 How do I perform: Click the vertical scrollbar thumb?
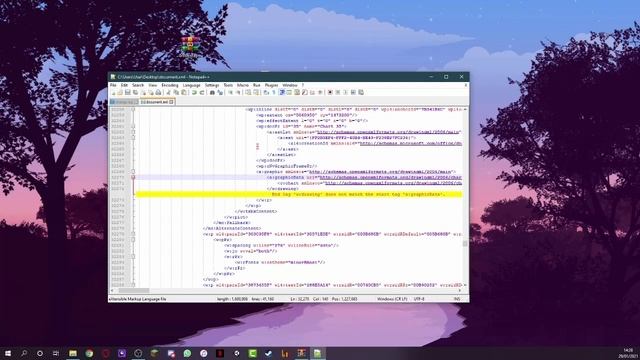pyautogui.click(x=465, y=243)
